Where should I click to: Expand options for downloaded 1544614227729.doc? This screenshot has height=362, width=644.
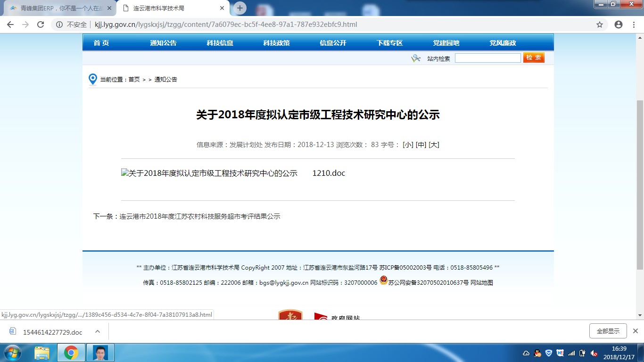(98, 331)
